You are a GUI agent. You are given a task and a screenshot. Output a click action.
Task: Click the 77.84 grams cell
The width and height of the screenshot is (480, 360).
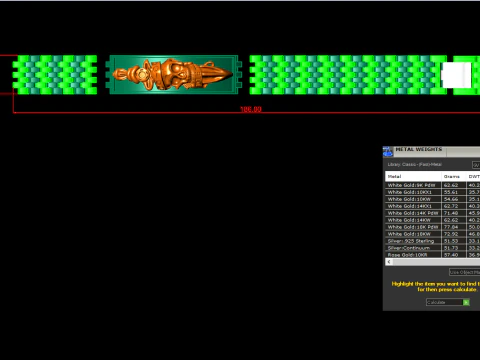[x=454, y=227]
